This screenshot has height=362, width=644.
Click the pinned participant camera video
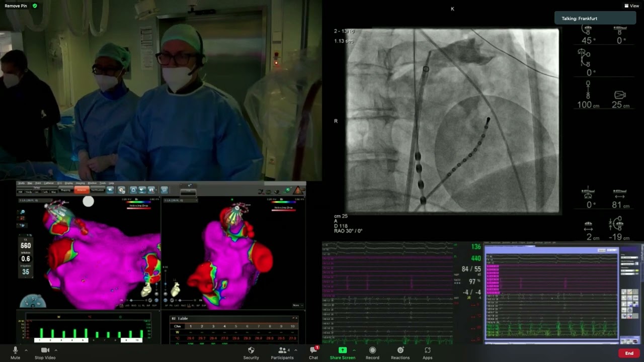(161, 90)
